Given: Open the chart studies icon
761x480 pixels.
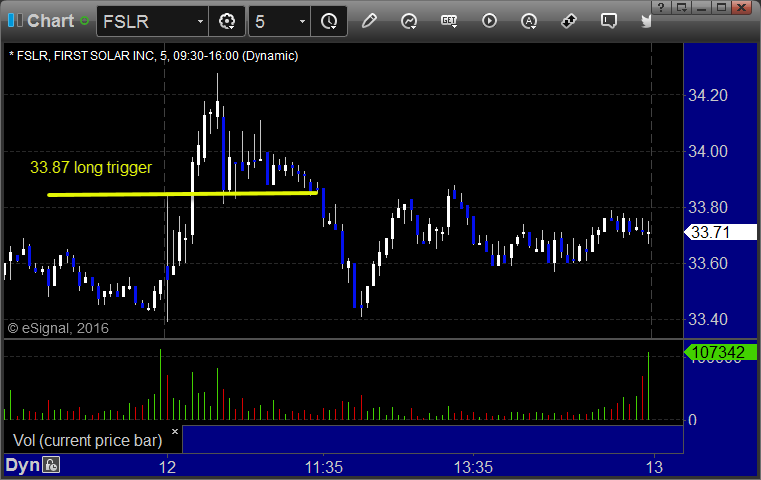Looking at the screenshot, I should coord(409,21).
